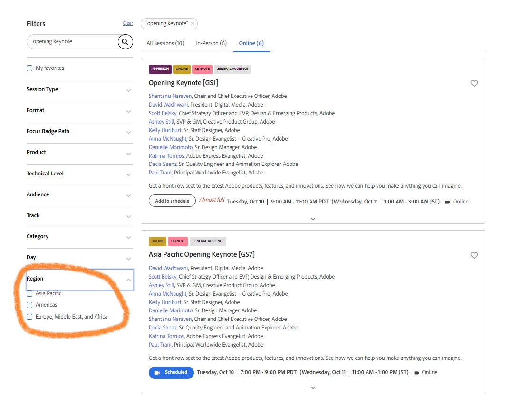Image resolution: width=532 pixels, height=397 pixels.
Task: Click IN-PERSON badge on GS1 card
Action: (x=160, y=69)
